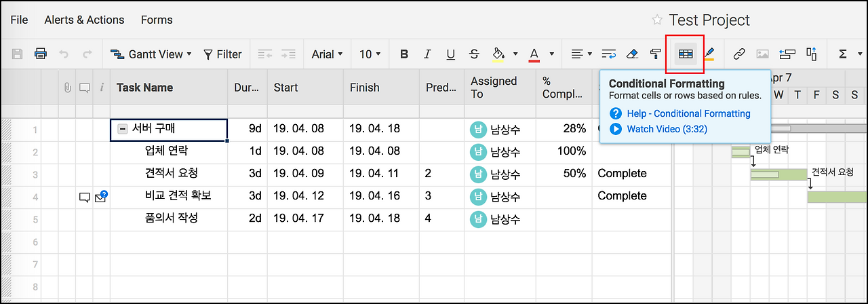The image size is (868, 304).
Task: Toggle Bold formatting
Action: tap(404, 54)
